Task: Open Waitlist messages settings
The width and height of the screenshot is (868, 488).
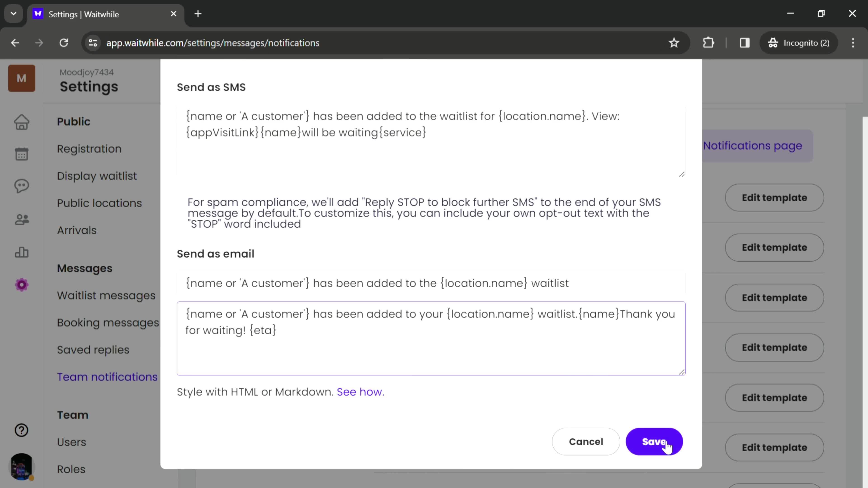Action: (106, 295)
